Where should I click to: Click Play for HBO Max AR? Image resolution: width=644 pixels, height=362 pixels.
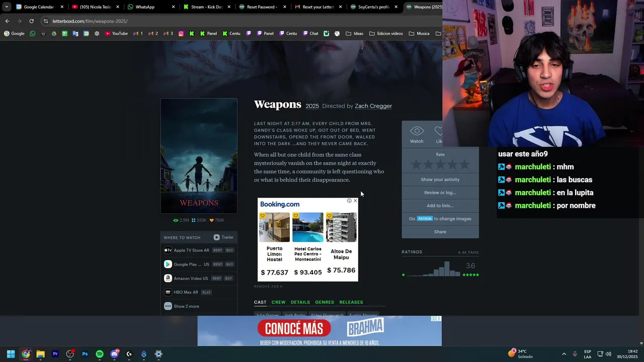(206, 292)
